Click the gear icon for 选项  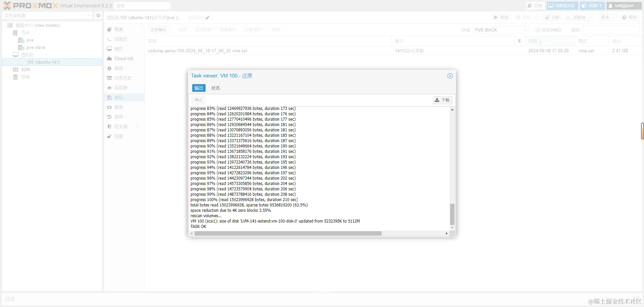point(109,68)
